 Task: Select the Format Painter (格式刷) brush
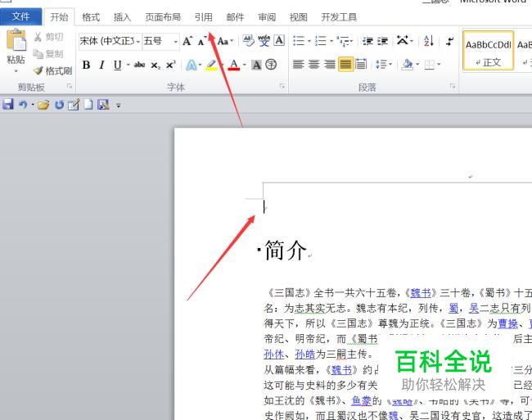point(38,70)
